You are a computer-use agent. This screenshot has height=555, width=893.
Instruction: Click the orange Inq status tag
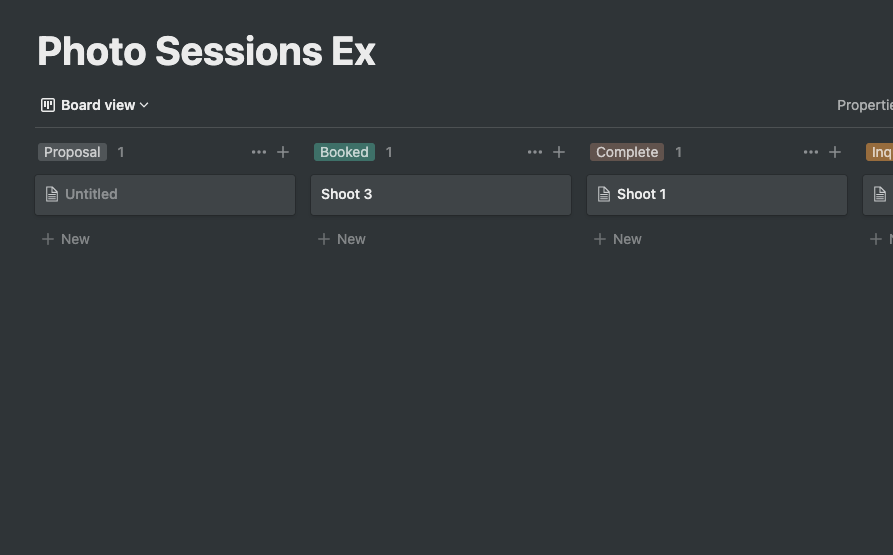click(x=880, y=152)
